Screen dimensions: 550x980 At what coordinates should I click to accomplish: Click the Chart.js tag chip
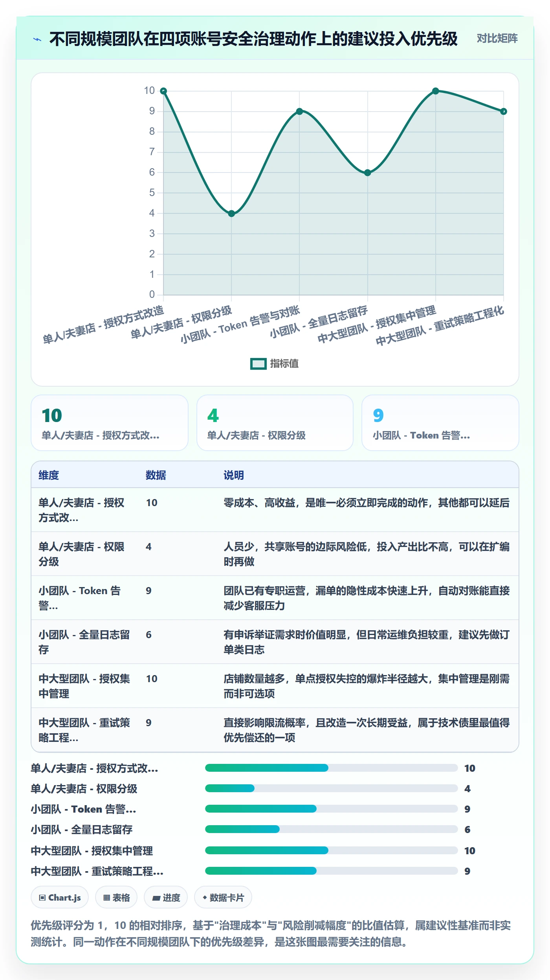[x=60, y=897]
